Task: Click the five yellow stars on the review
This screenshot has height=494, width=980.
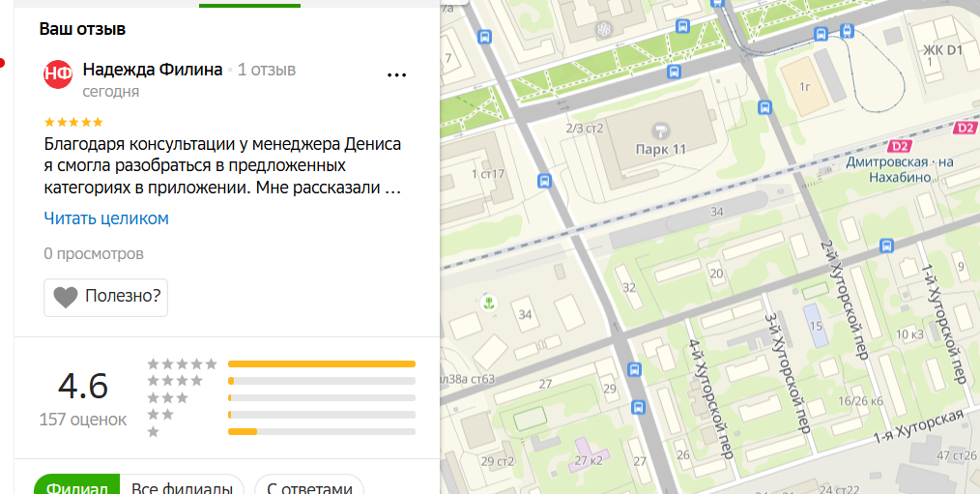Action: click(x=73, y=122)
